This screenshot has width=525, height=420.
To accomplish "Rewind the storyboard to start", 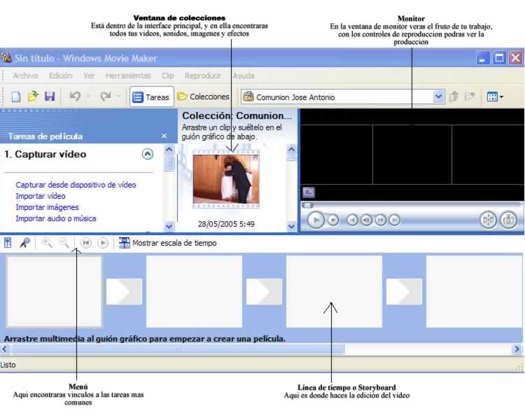I will pos(86,243).
